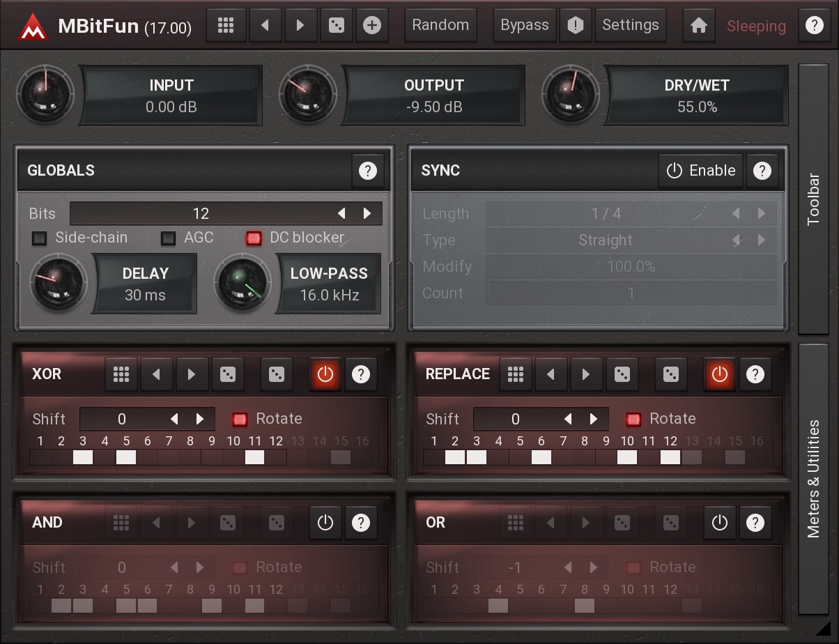
Task: Toggle the DC blocker checkbox
Action: tap(254, 238)
